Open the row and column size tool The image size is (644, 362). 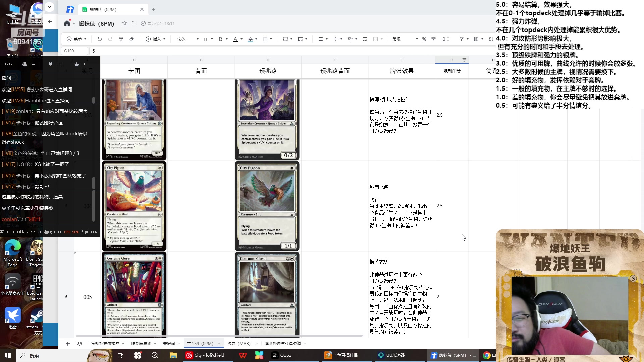tap(300, 39)
